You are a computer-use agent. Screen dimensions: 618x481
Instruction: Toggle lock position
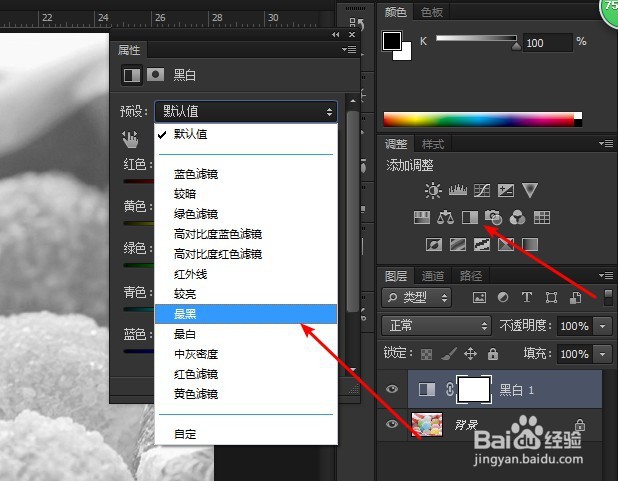471,354
